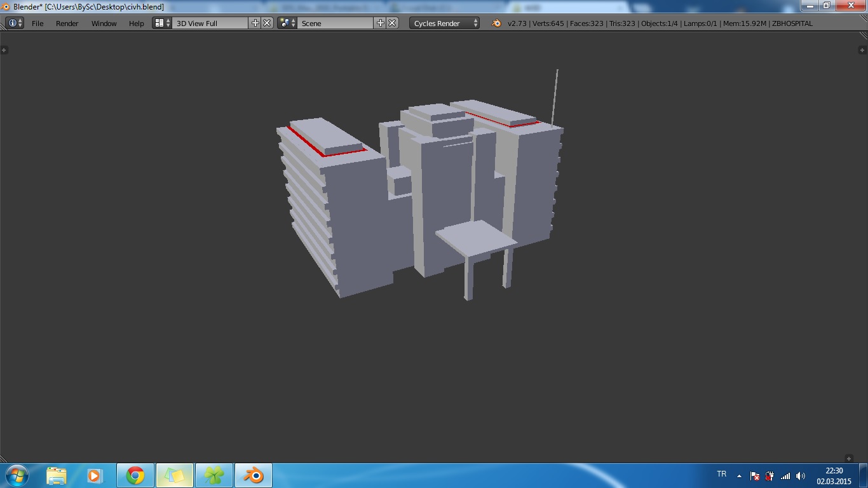
Task: Switch to the yellow-green app in taskbar
Action: [x=175, y=475]
